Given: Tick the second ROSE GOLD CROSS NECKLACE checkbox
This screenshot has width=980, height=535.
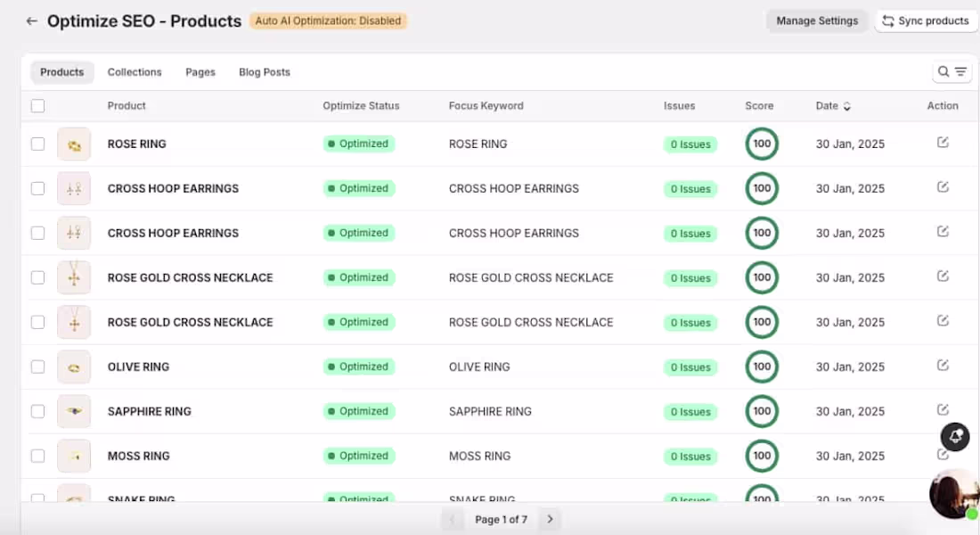Looking at the screenshot, I should pos(38,322).
